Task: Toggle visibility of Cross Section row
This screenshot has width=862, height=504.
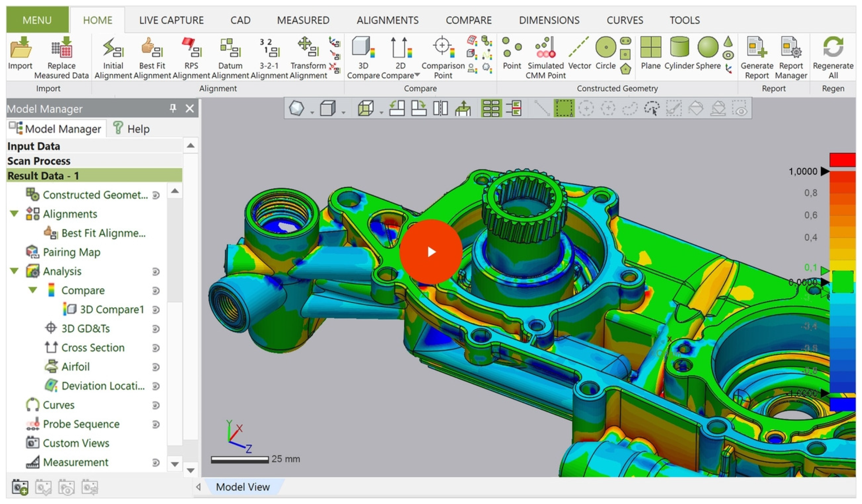Action: (156, 348)
